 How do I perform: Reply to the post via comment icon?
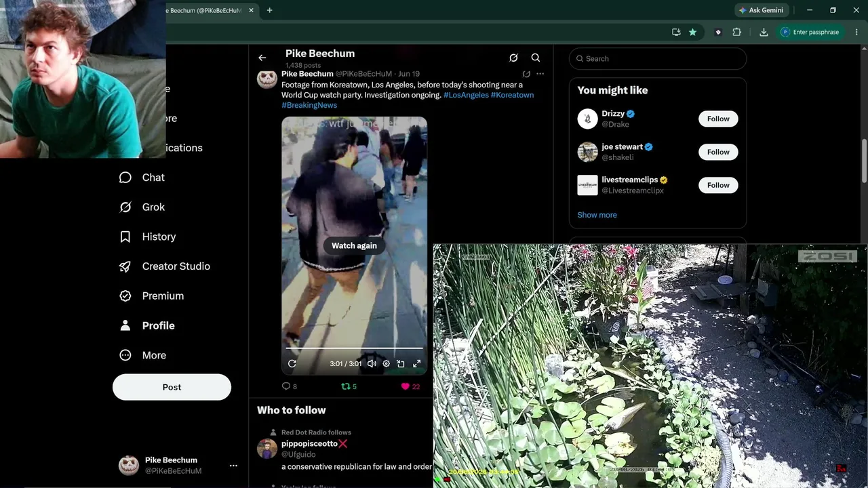pos(286,386)
